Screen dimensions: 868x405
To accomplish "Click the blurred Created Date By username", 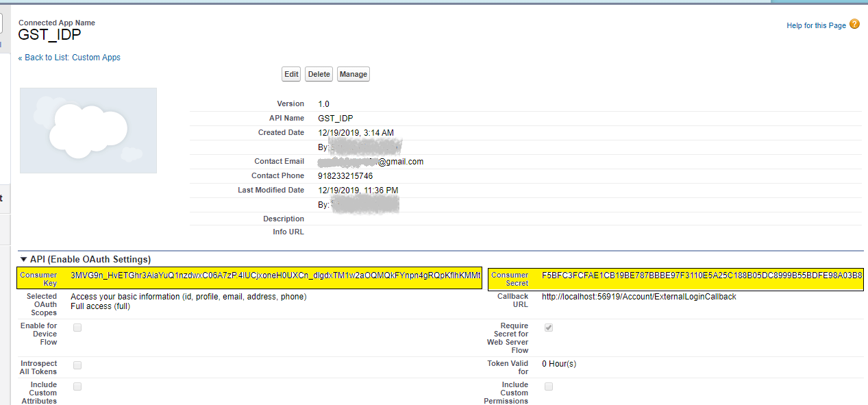I will click(365, 147).
